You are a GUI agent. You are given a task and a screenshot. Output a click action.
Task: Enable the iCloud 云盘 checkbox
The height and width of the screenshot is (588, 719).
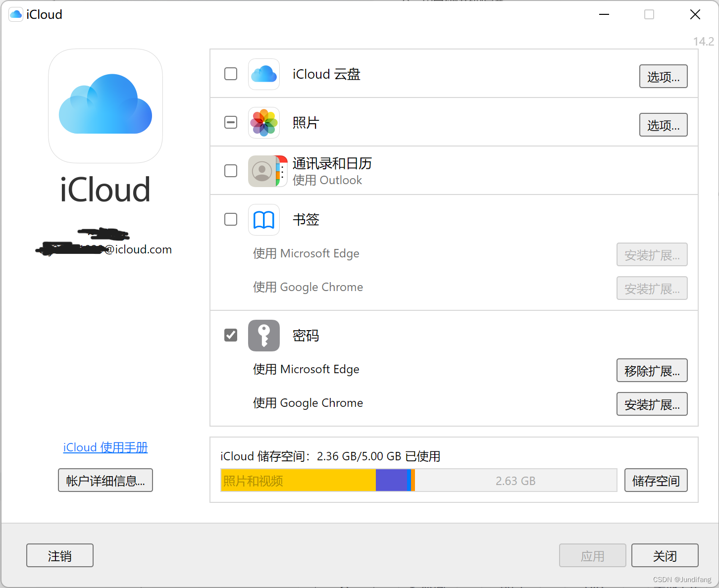pyautogui.click(x=231, y=74)
